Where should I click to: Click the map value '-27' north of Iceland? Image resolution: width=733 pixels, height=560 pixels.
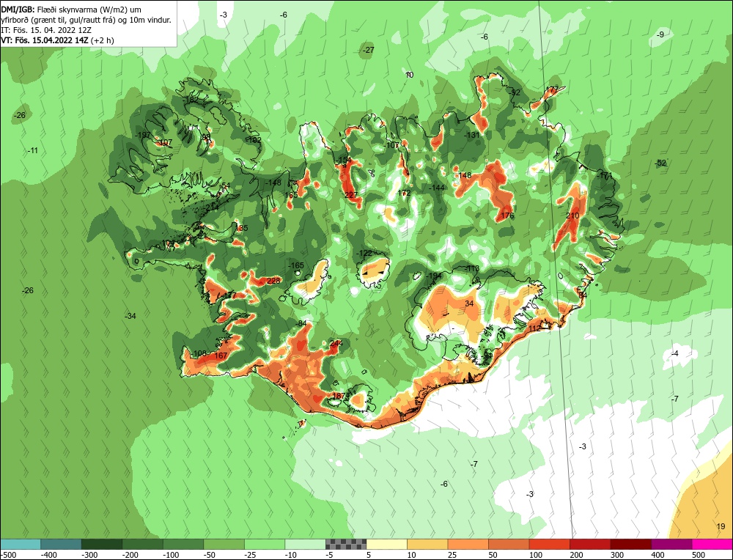369,50
